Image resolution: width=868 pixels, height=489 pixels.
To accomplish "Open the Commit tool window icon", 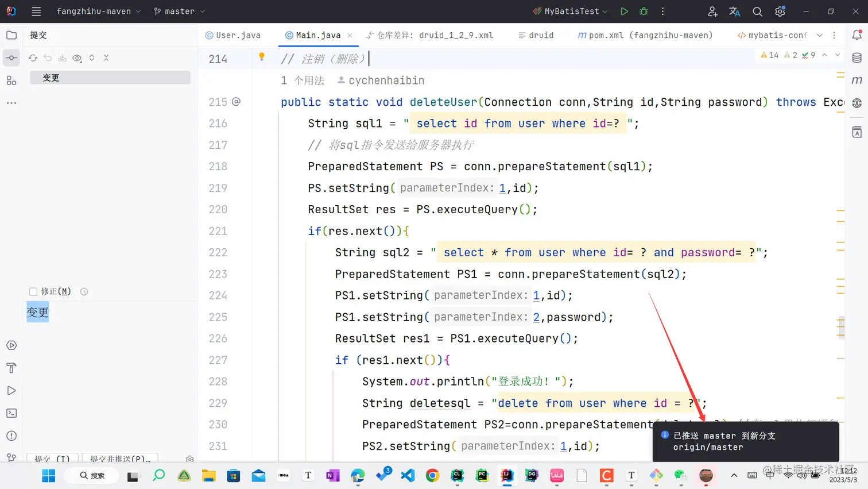I will [11, 57].
